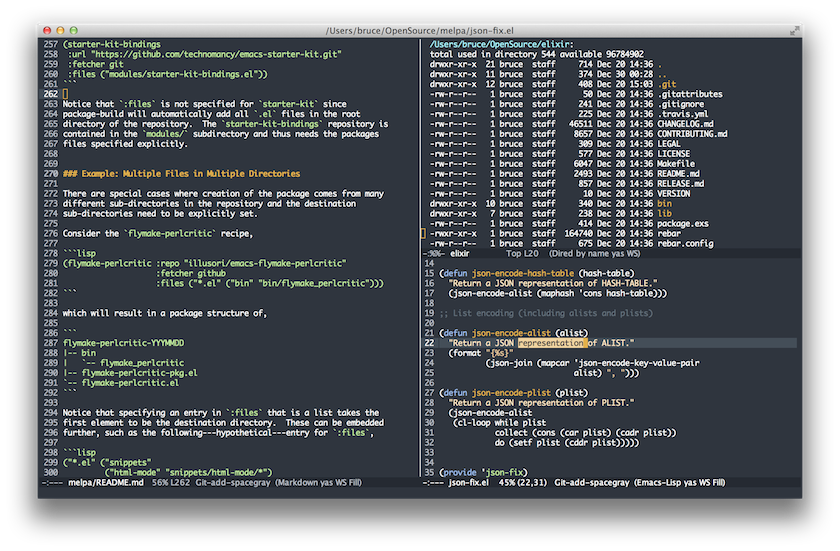Viewport: 840px width, 551px height.
Task: Click json-encode-plist function name
Action: pos(511,393)
